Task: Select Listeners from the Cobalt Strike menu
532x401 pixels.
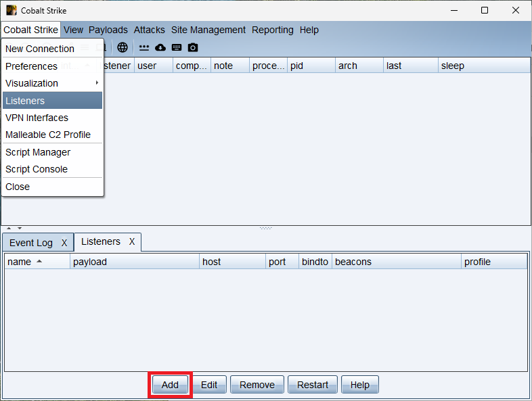Action: [52, 101]
